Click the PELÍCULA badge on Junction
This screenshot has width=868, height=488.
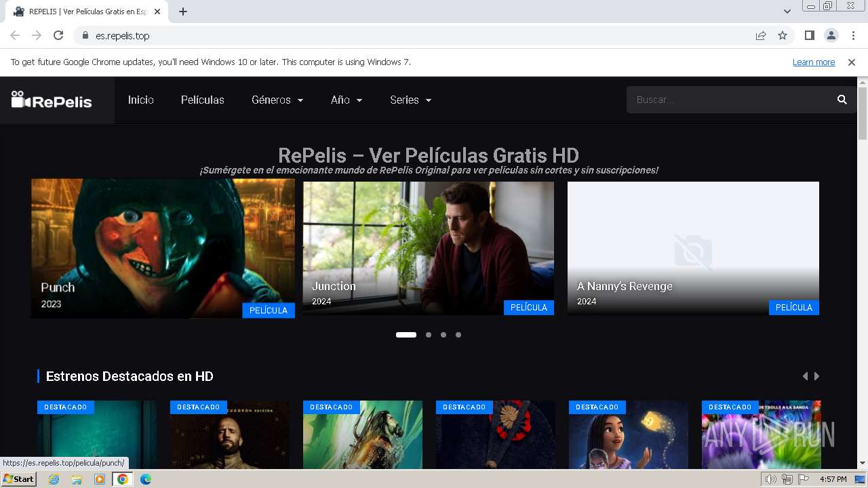click(x=529, y=308)
